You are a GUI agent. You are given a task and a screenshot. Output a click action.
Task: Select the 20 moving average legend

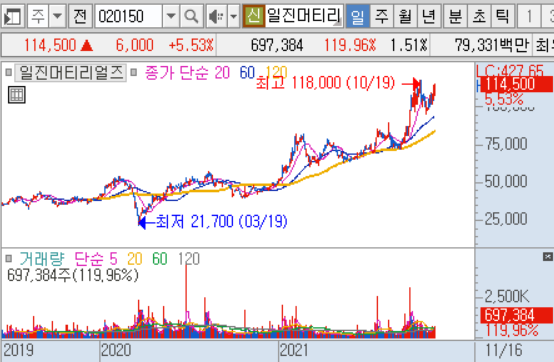point(222,73)
